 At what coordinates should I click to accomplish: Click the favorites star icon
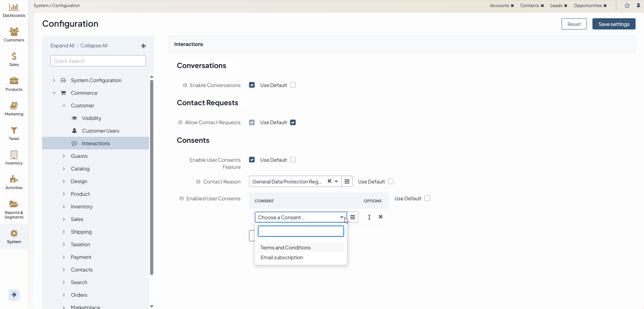(x=627, y=6)
